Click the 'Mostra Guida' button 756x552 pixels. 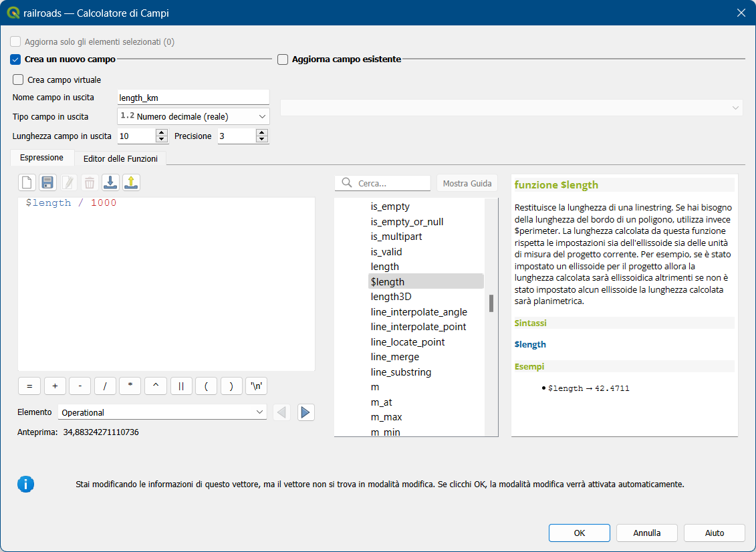click(x=467, y=183)
